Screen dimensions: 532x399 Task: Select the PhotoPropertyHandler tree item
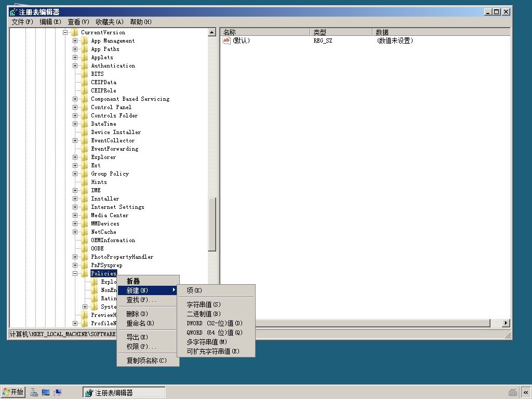pyautogui.click(x=122, y=257)
